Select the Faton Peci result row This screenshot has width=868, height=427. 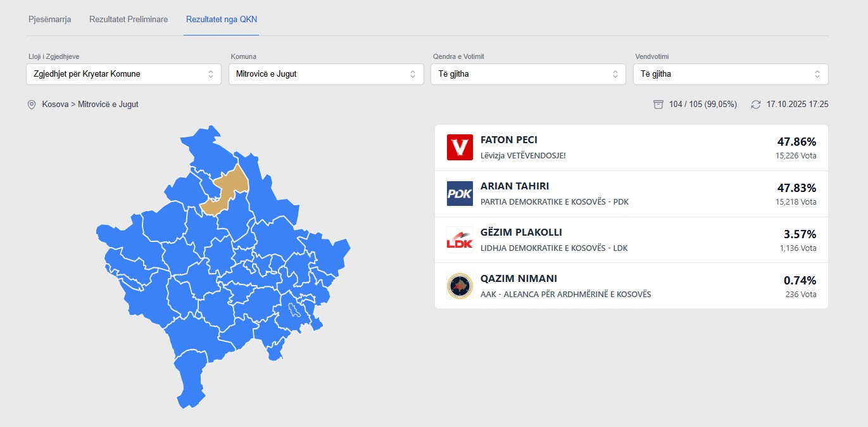631,148
